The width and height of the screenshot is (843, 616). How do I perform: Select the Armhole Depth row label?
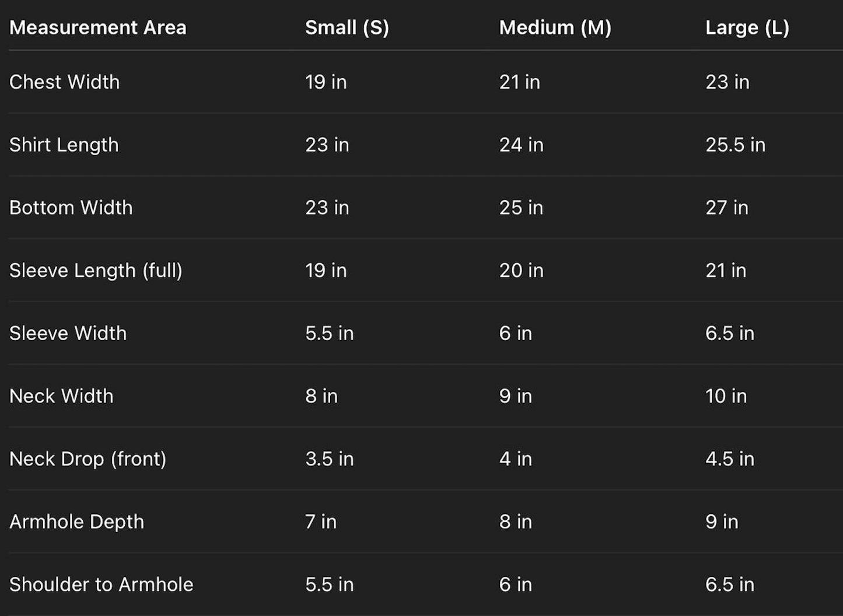[x=77, y=521]
